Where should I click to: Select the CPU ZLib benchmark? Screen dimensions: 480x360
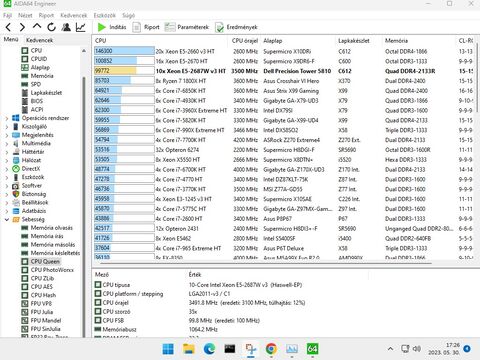[x=37, y=278]
